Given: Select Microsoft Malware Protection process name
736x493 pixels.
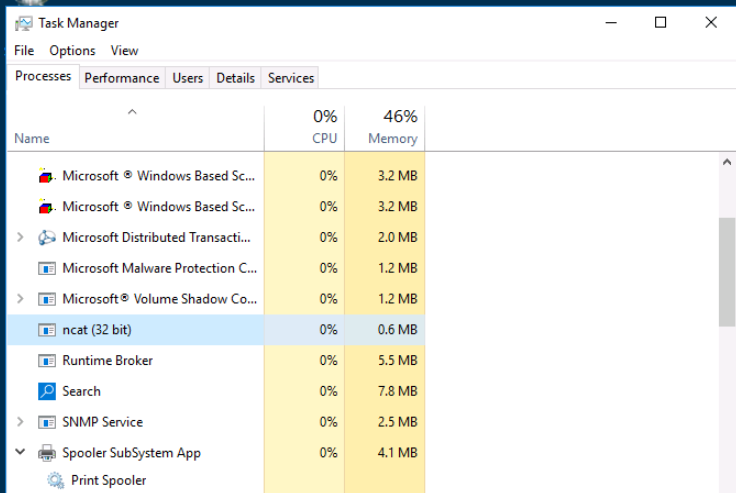Looking at the screenshot, I should 160,268.
